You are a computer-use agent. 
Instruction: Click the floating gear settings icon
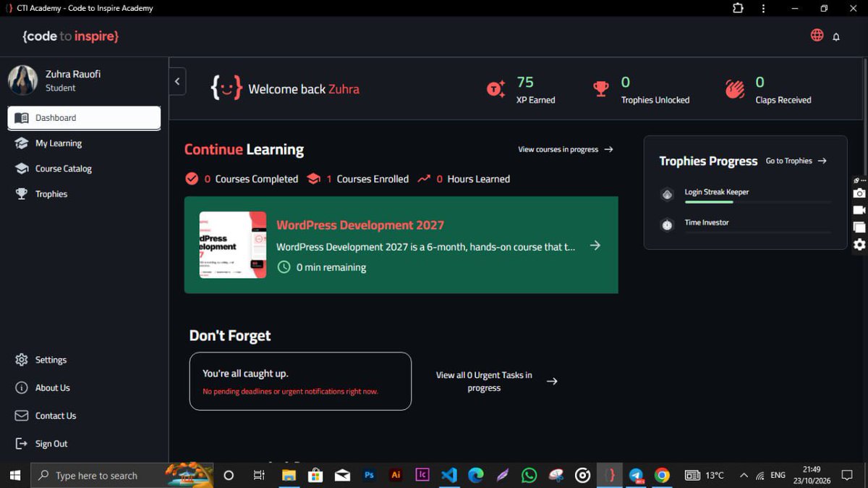point(859,245)
